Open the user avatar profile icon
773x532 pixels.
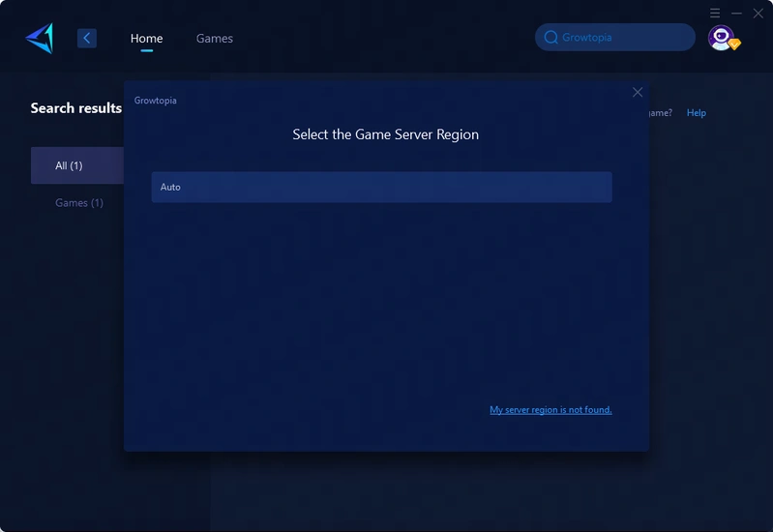(720, 37)
